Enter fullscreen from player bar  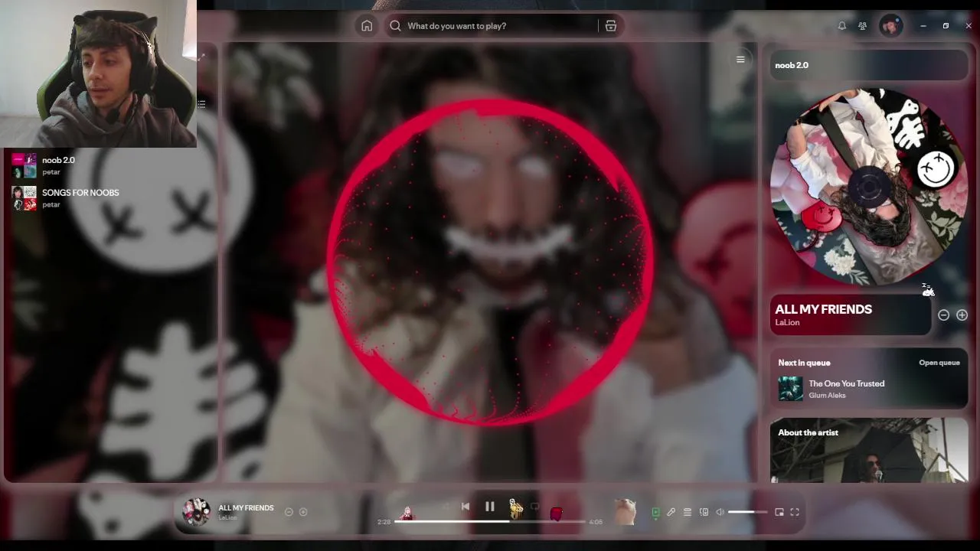(x=795, y=512)
